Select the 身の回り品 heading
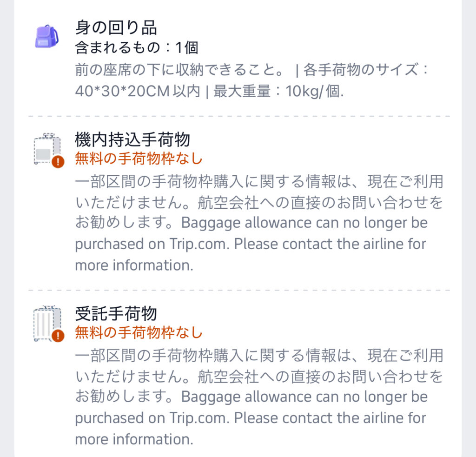Viewport: 476px width, 457px height. click(116, 27)
